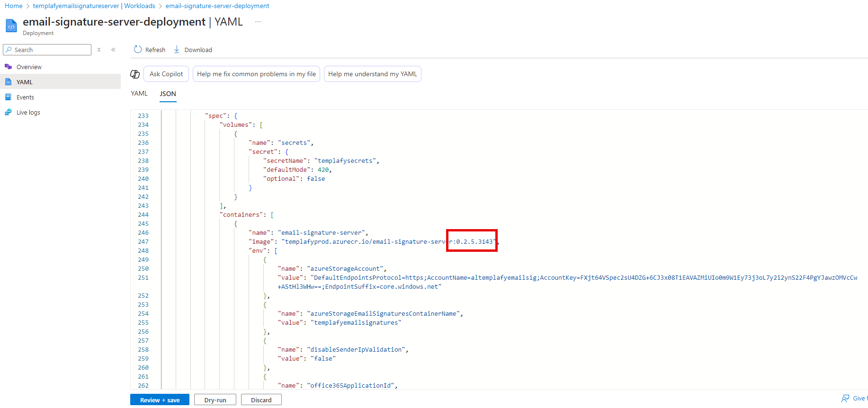Click the defaultMode value 420
This screenshot has height=408, width=868.
323,169
